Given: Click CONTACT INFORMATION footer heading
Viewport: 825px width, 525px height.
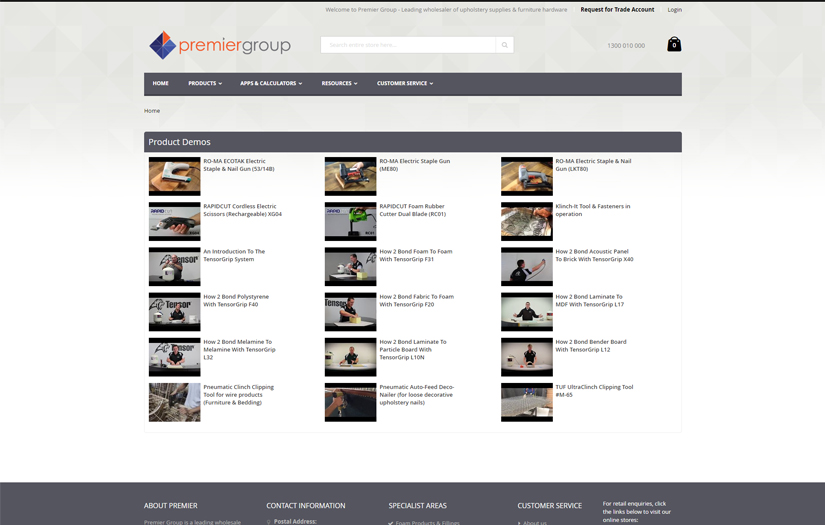Looking at the screenshot, I should pyautogui.click(x=306, y=506).
